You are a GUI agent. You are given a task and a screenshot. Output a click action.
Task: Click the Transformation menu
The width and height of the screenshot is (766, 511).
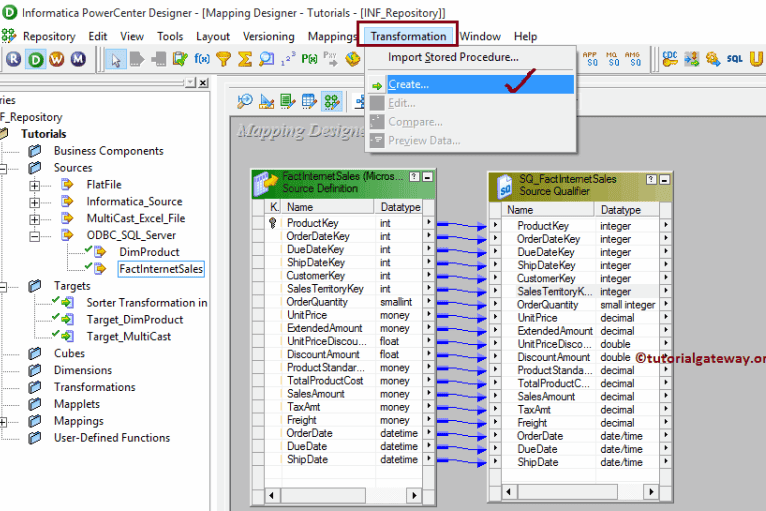(x=408, y=36)
